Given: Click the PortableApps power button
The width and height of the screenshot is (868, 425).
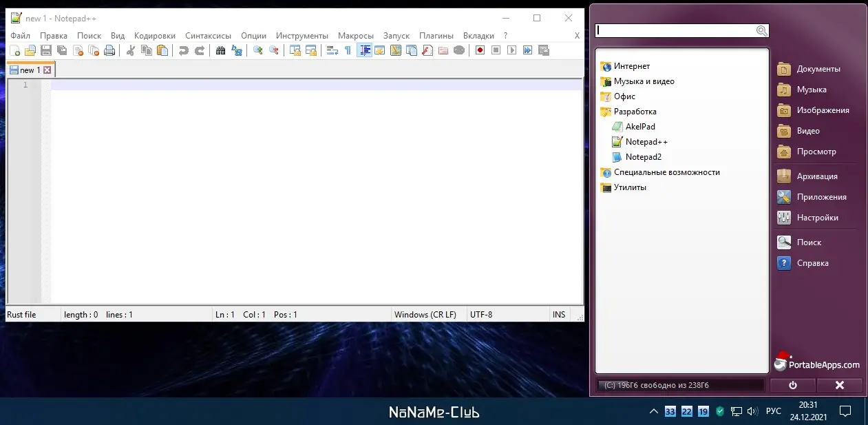Looking at the screenshot, I should (792, 386).
